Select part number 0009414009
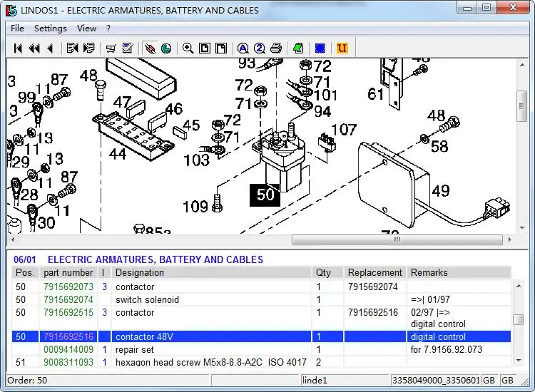This screenshot has height=392, width=535. pyautogui.click(x=68, y=350)
